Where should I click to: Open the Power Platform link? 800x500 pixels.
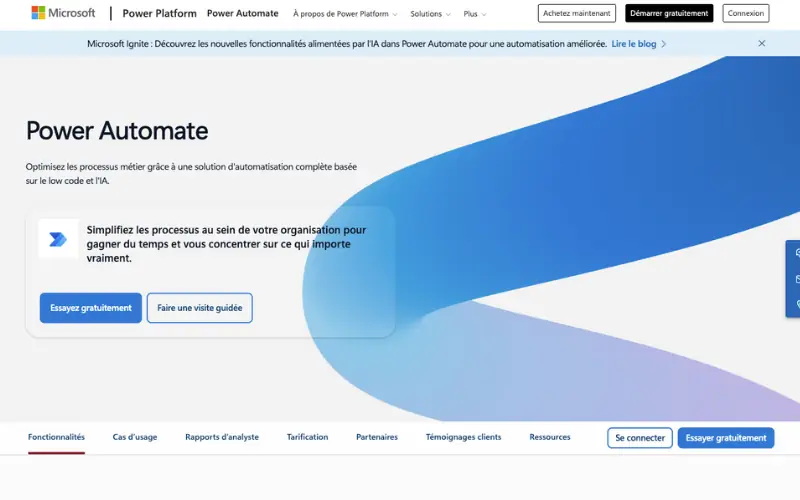coord(159,13)
